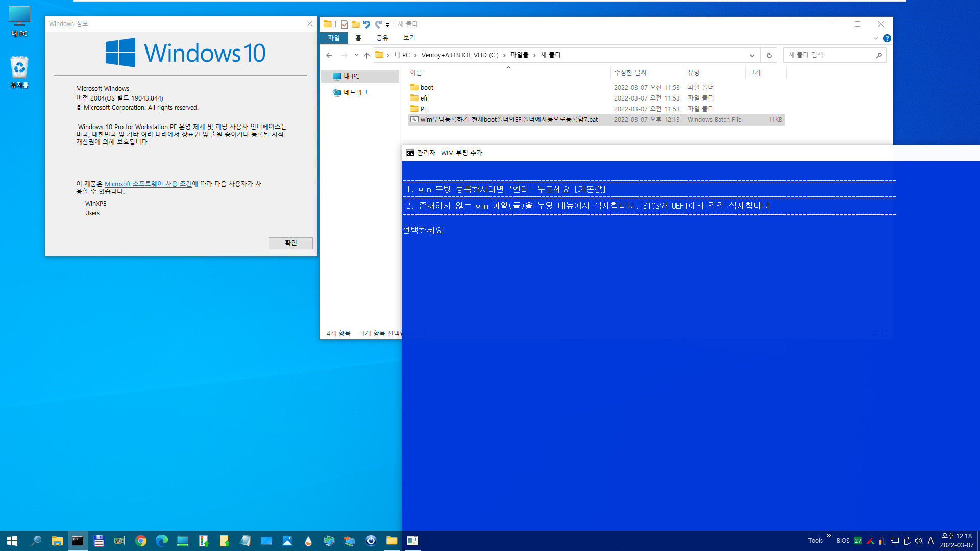
Task: Launch Microsoft Edge from taskbar
Action: pyautogui.click(x=162, y=541)
